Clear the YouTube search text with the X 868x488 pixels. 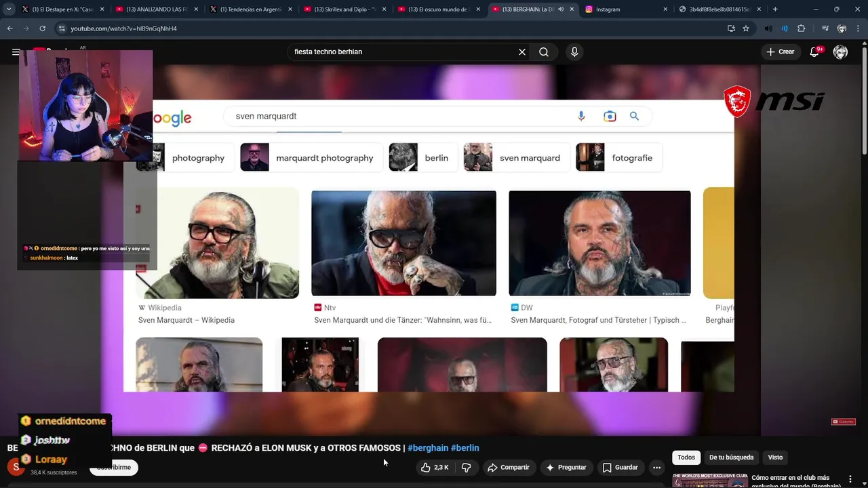click(x=522, y=52)
